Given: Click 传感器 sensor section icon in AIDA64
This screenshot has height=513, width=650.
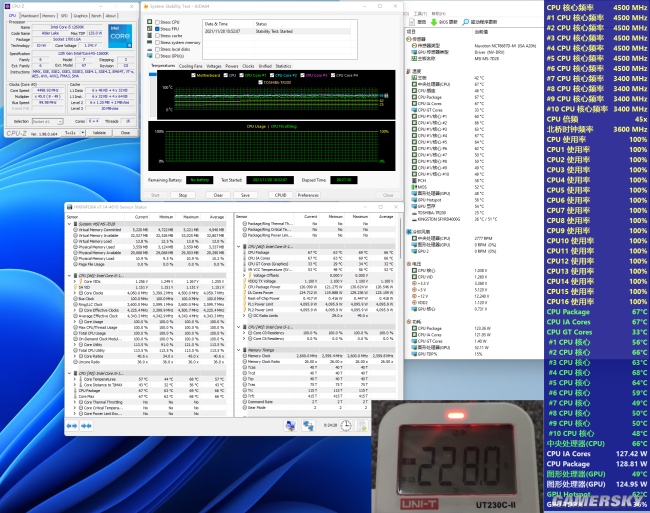Looking at the screenshot, I should (409, 39).
